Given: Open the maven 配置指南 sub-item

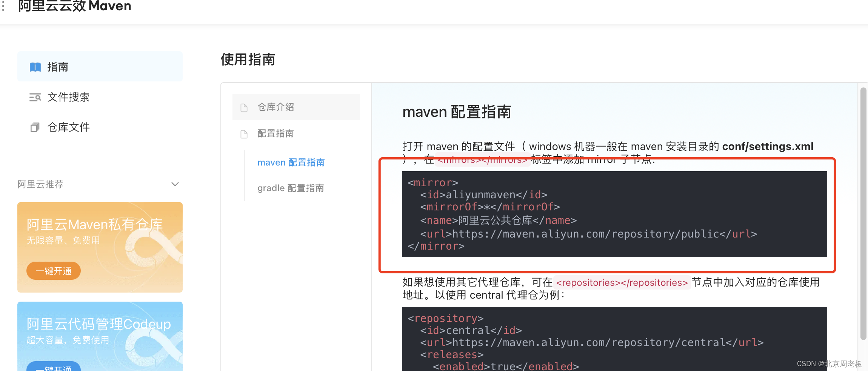Looking at the screenshot, I should click(x=291, y=163).
